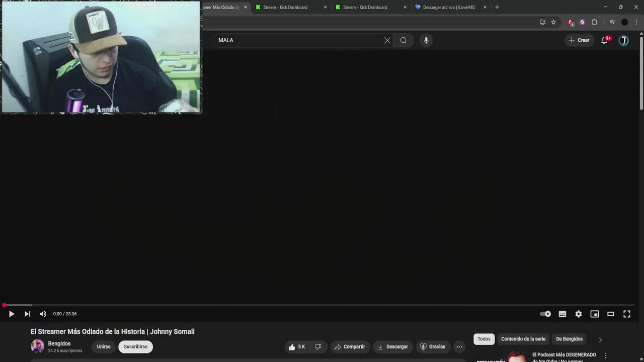Play the YouTube video
The height and width of the screenshot is (362, 644).
tap(11, 314)
